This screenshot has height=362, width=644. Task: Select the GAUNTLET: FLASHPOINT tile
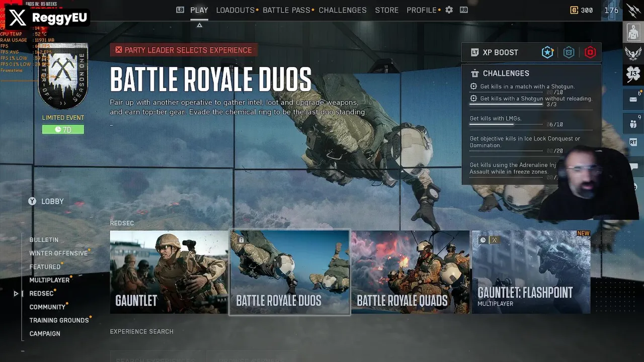(x=531, y=272)
